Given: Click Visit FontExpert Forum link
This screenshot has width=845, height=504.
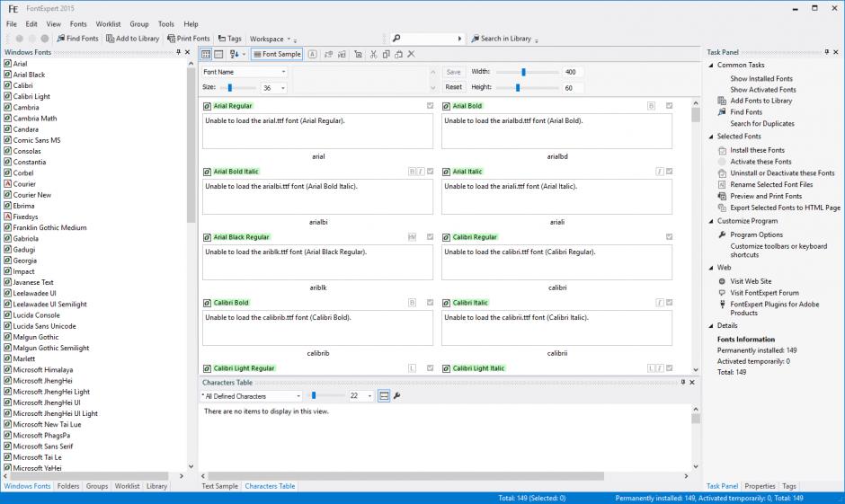Looking at the screenshot, I should (x=764, y=292).
